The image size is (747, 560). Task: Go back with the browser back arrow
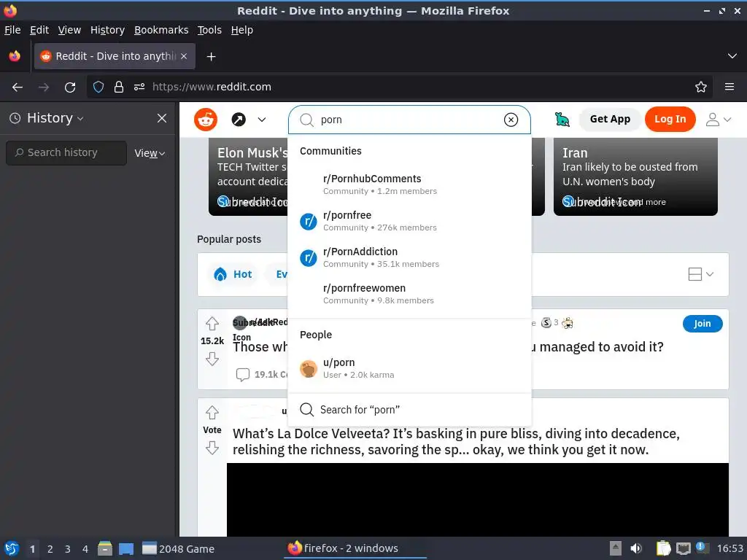[x=18, y=87]
